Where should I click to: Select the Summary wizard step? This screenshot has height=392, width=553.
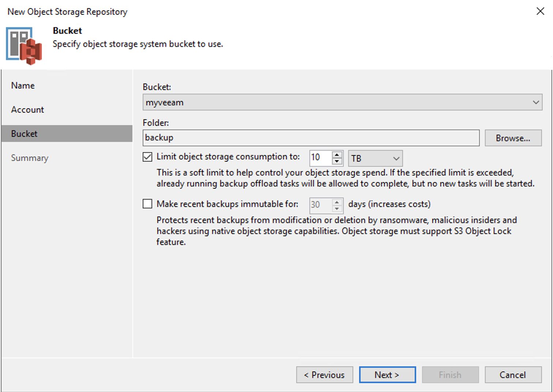[x=30, y=158]
